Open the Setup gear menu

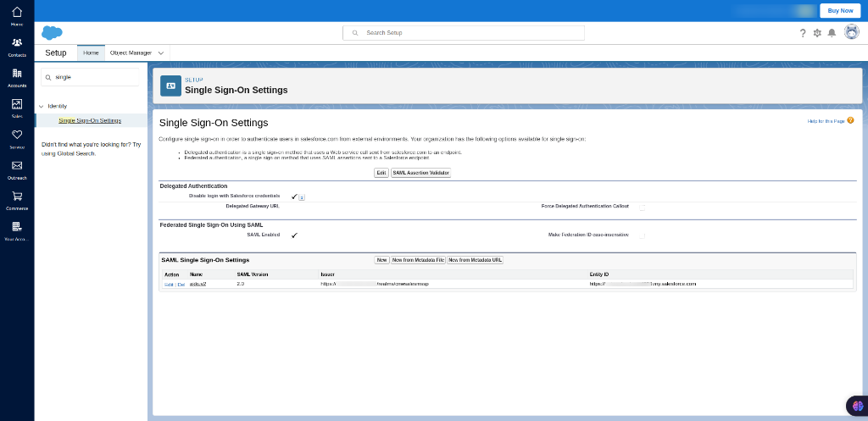point(817,33)
